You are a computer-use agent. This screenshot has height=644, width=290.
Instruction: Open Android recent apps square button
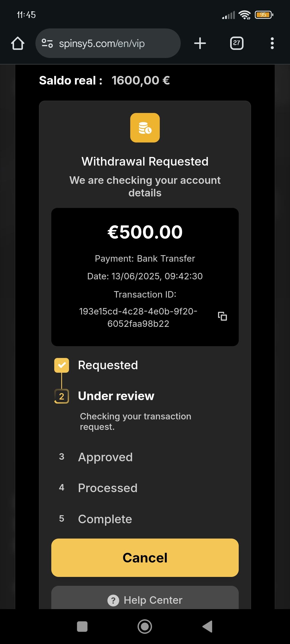click(82, 627)
